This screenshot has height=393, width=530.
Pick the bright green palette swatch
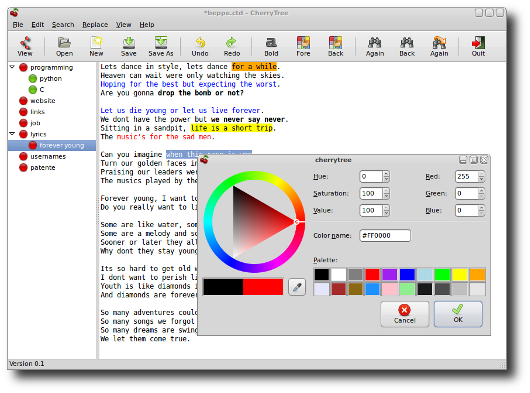pyautogui.click(x=442, y=274)
